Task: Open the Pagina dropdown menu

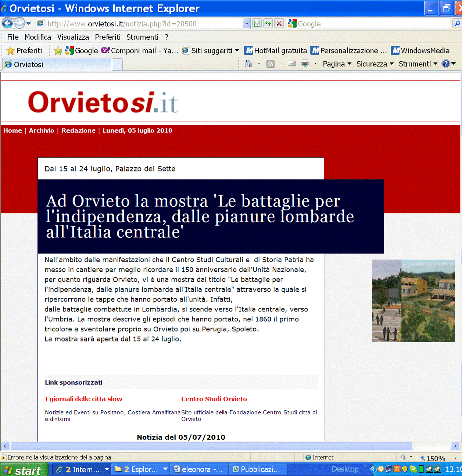Action: (337, 64)
